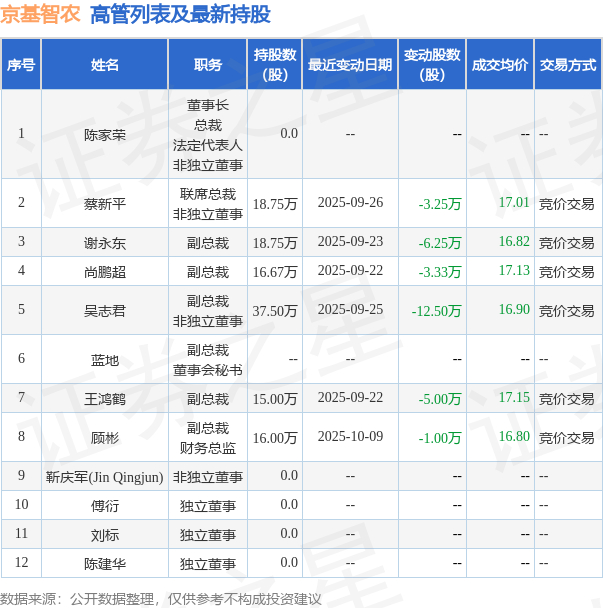Click the 法定代表人 position text

(x=208, y=145)
